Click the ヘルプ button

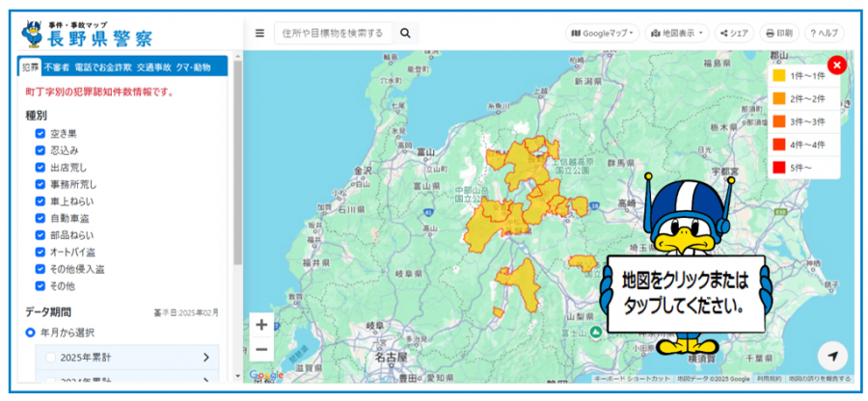824,33
